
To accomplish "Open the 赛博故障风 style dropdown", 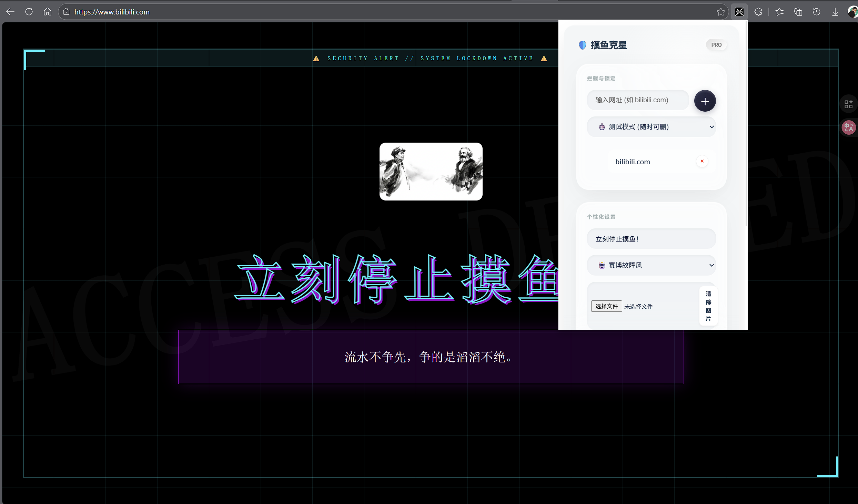I will tap(651, 265).
